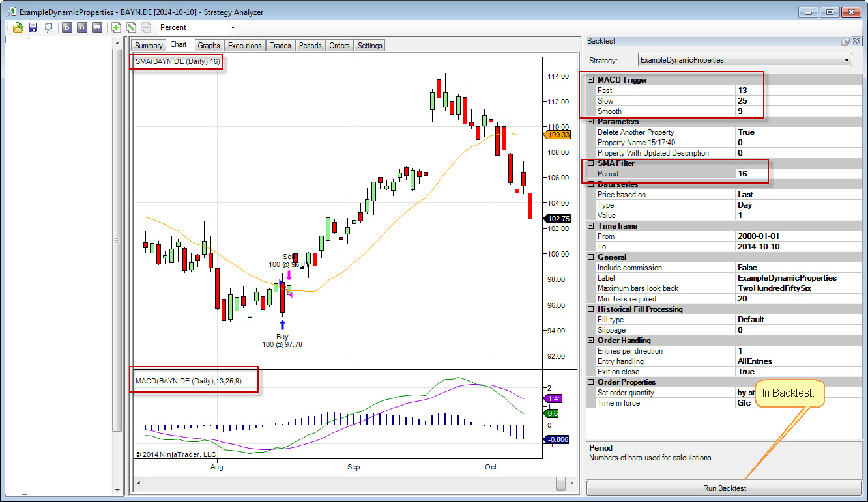The height and width of the screenshot is (502, 868).
Task: Open the Settings tab
Action: pyautogui.click(x=369, y=46)
